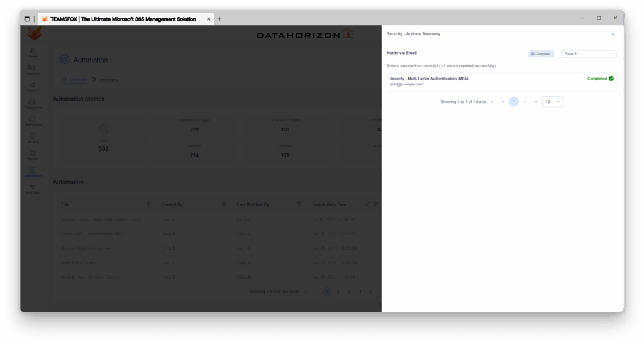The image size is (644, 342).
Task: Select the TEAMSFOX browser tab
Action: coord(126,19)
